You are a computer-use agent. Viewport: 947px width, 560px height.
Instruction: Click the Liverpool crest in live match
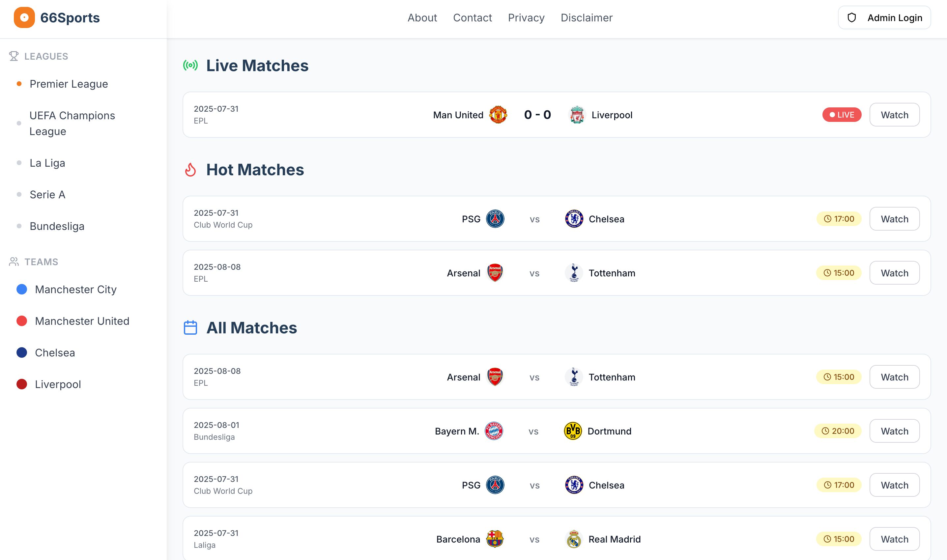point(576,115)
